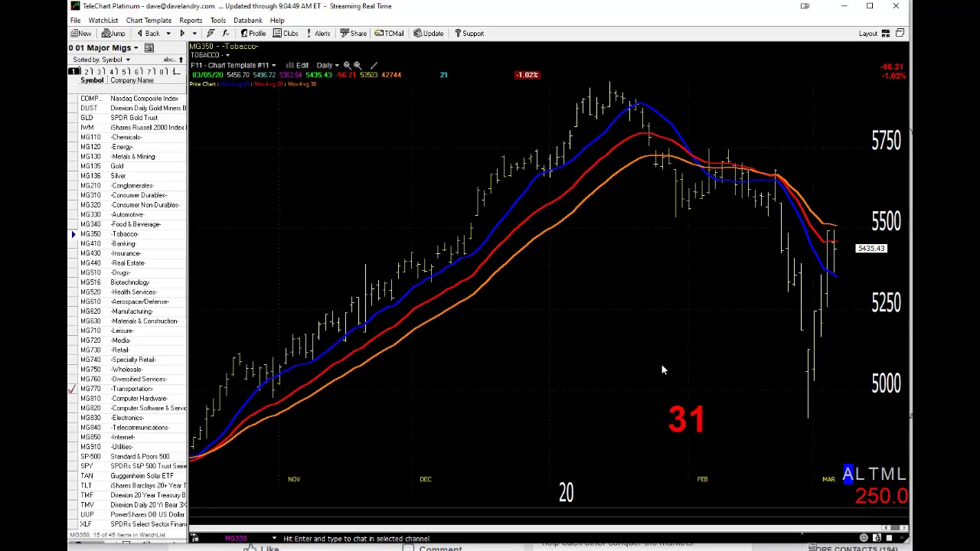Click the cascade windows icon
Viewport: 980px width, 551px height.
[x=900, y=34]
